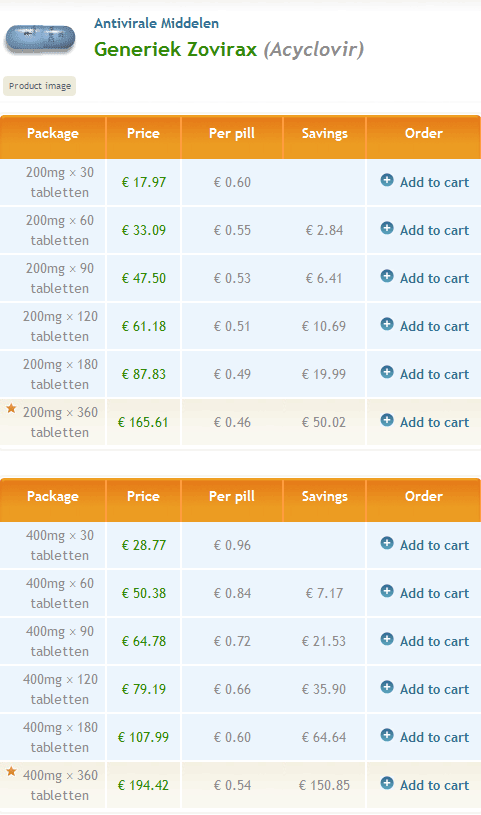Viewport: 481px width, 815px height.
Task: Click star icon beside 200mg × 360 package
Action: pyautogui.click(x=11, y=409)
